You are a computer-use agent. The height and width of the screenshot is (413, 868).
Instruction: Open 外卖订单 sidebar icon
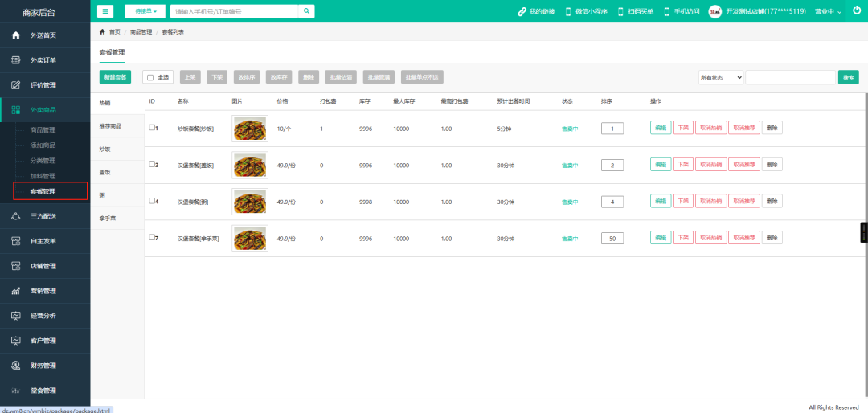16,60
